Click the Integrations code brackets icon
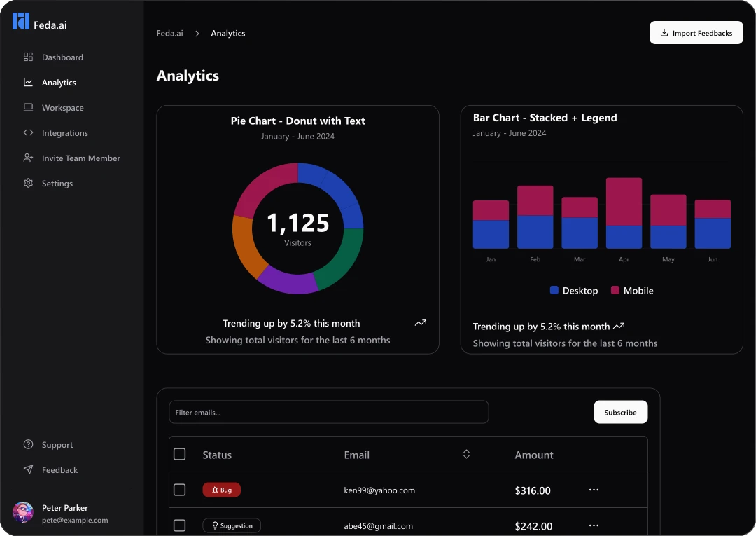Viewport: 756px width, 536px height. 29,132
